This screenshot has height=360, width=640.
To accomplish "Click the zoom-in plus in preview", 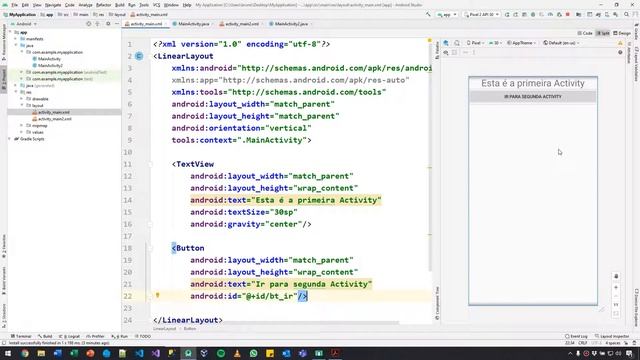I will [x=616, y=287].
